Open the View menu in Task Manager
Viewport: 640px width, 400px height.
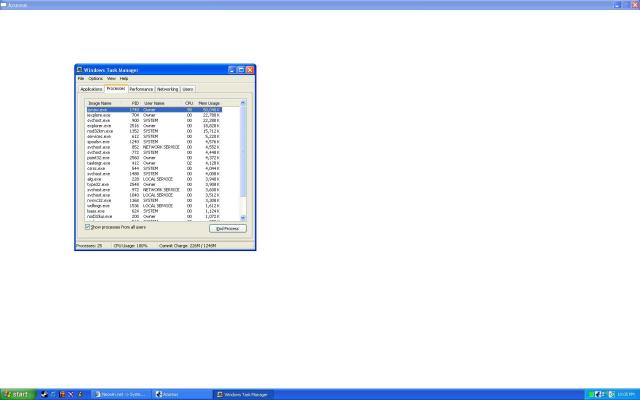111,78
